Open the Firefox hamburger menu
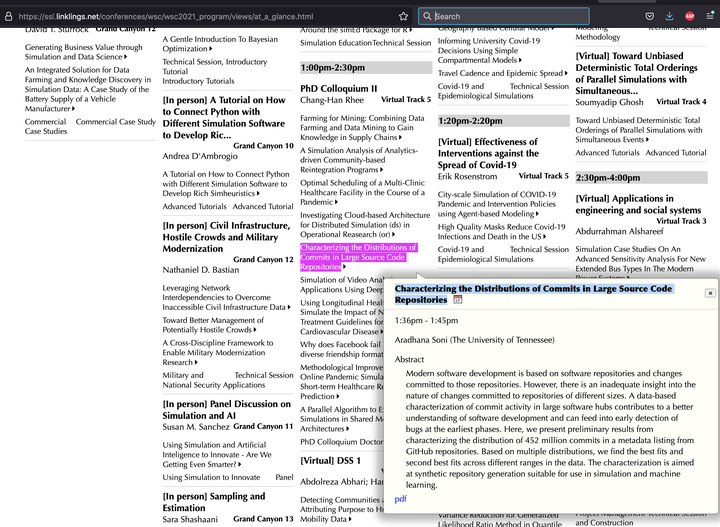 coord(709,16)
